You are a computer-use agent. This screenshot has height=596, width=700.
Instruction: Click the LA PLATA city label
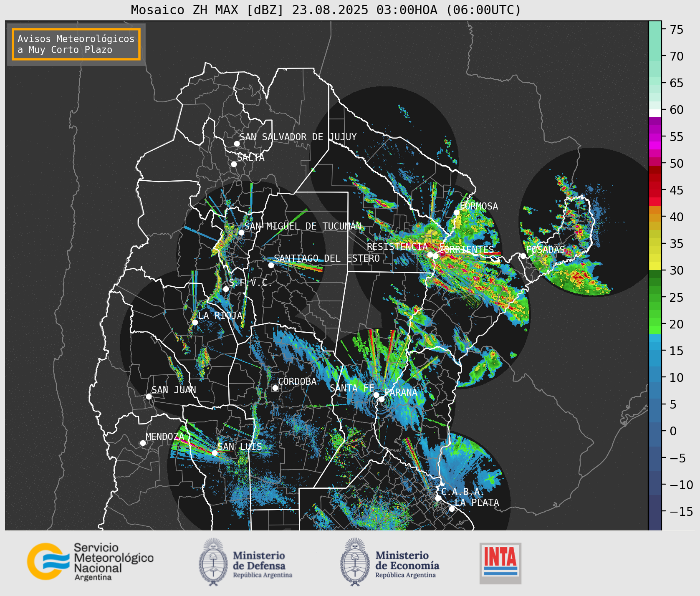pos(477,503)
